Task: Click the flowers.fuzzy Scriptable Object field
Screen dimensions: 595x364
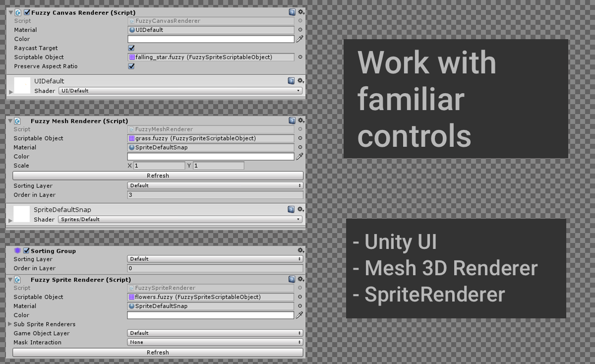Action: tap(211, 297)
